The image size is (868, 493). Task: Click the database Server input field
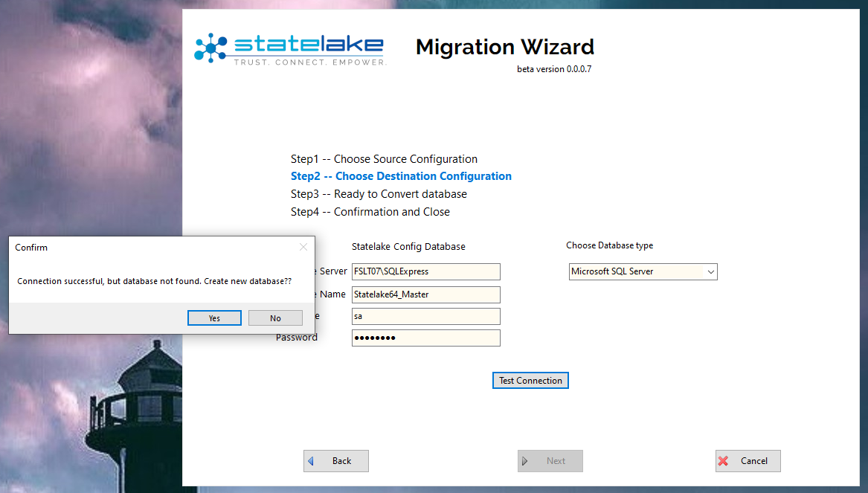coord(425,271)
